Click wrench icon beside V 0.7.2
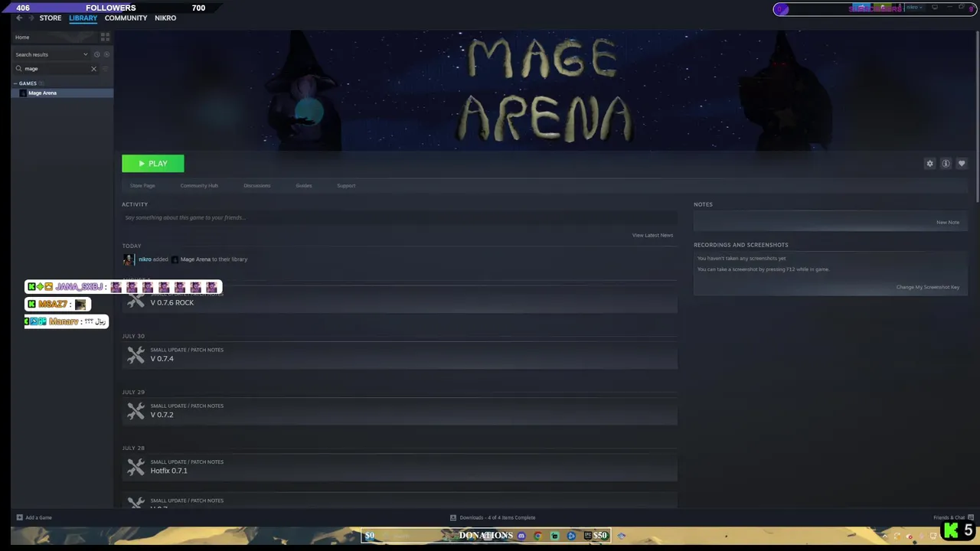 click(x=136, y=411)
